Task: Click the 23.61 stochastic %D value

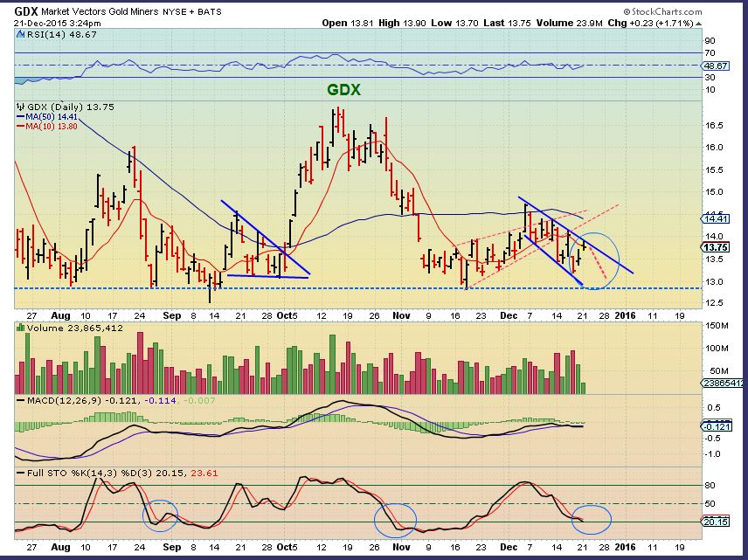Action: (204, 474)
